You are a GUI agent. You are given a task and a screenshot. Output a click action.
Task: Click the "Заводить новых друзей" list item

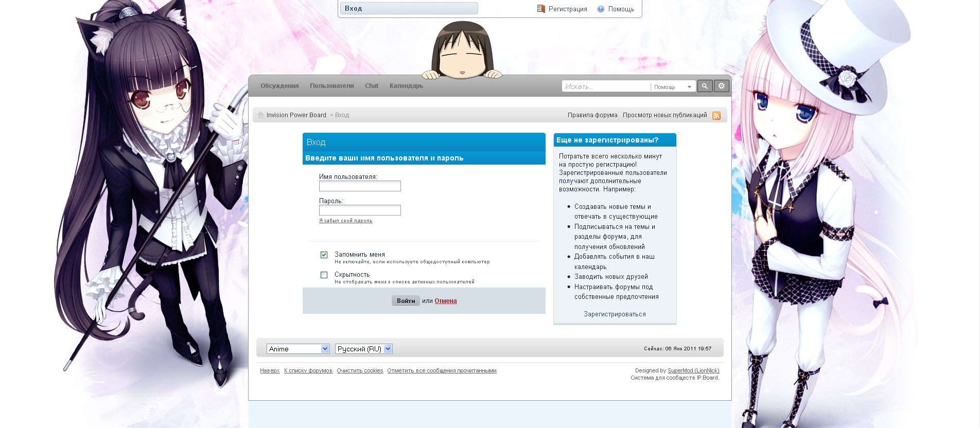point(611,277)
